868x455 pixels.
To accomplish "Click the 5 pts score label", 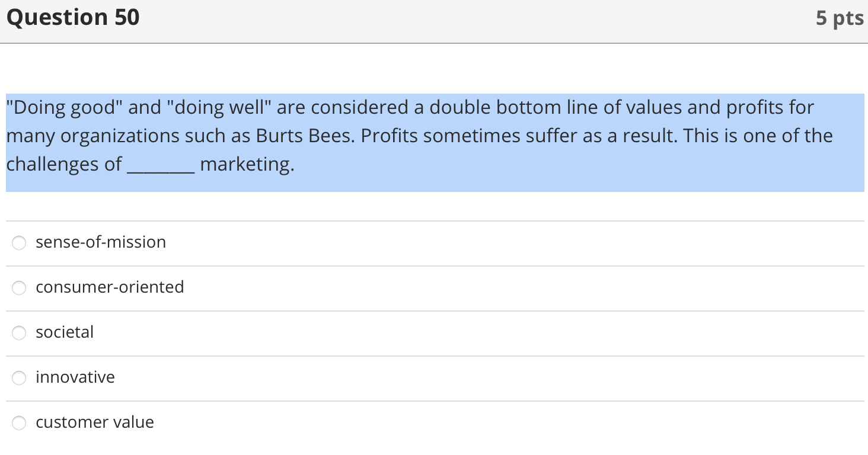I will coord(840,18).
